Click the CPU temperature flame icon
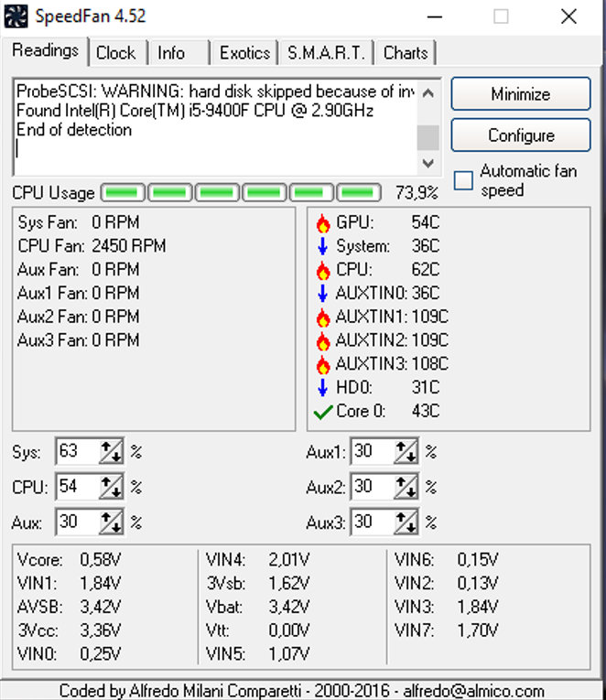The image size is (606, 700). pyautogui.click(x=323, y=270)
